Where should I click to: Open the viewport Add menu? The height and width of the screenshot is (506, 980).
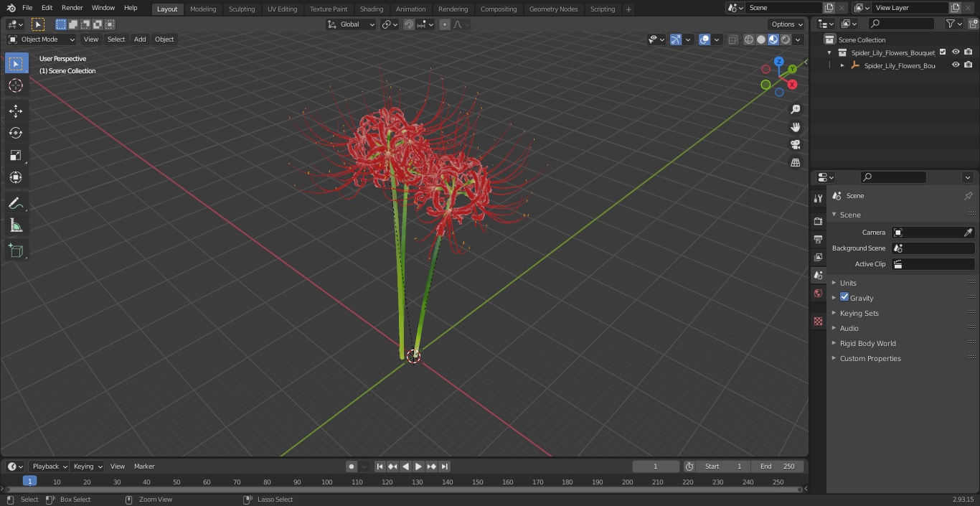pos(140,39)
